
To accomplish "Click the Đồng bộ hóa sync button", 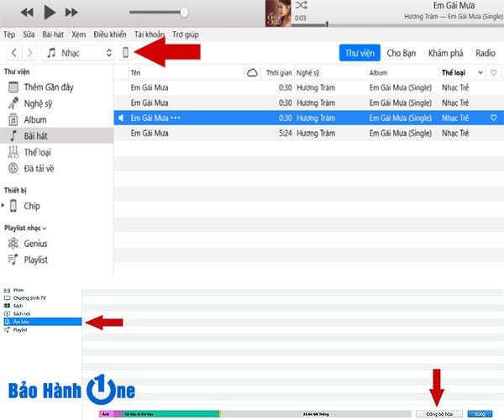I will click(438, 414).
